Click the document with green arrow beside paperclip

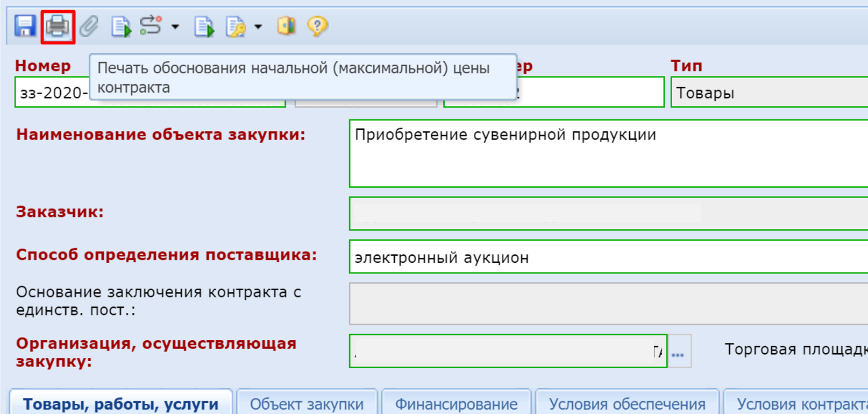(x=120, y=26)
